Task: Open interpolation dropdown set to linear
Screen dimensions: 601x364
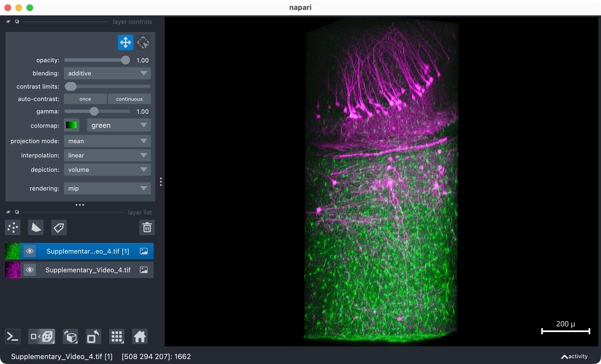Action: click(107, 155)
